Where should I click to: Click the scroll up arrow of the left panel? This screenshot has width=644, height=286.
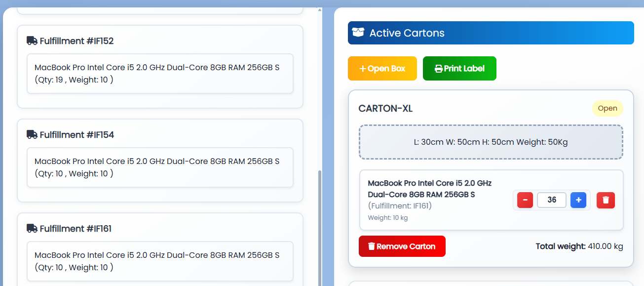tap(319, 9)
